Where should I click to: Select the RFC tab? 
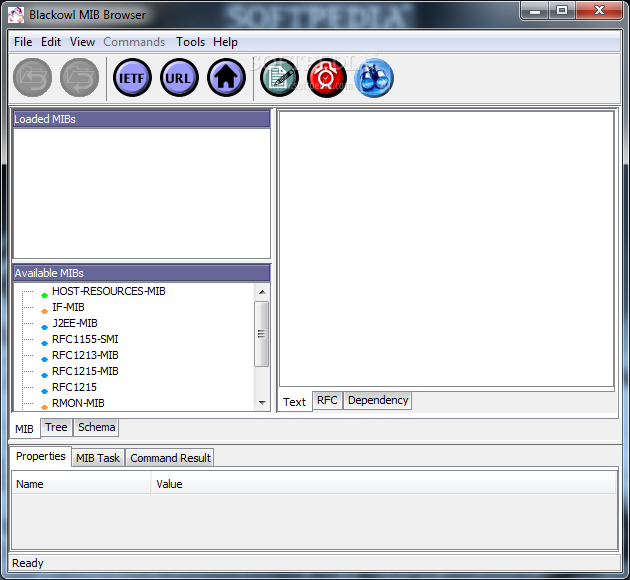coord(327,400)
